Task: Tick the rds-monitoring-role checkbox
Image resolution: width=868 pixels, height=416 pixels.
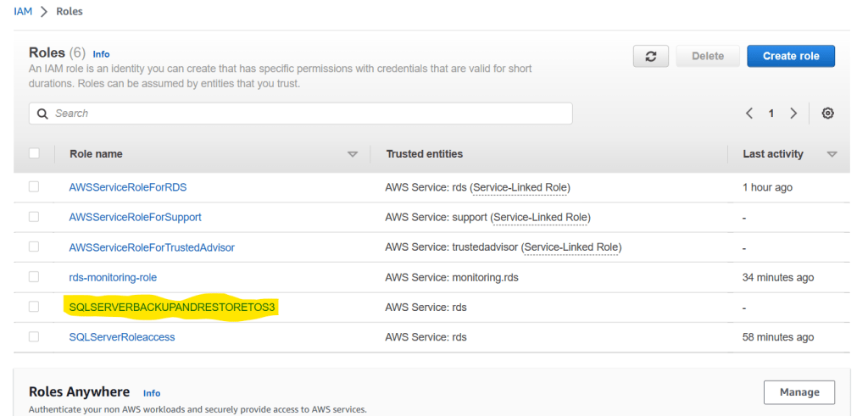Action: click(x=34, y=277)
